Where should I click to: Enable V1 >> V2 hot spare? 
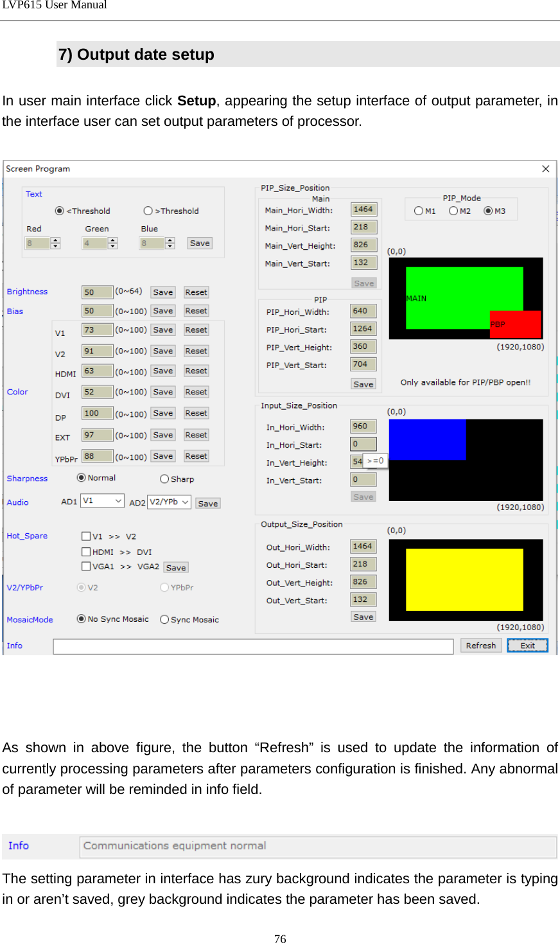(x=86, y=536)
